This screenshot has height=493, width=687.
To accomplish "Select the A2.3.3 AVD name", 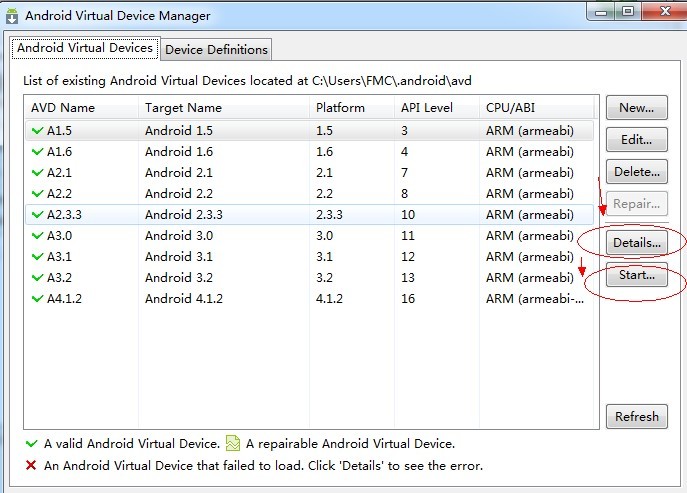I will 64,215.
